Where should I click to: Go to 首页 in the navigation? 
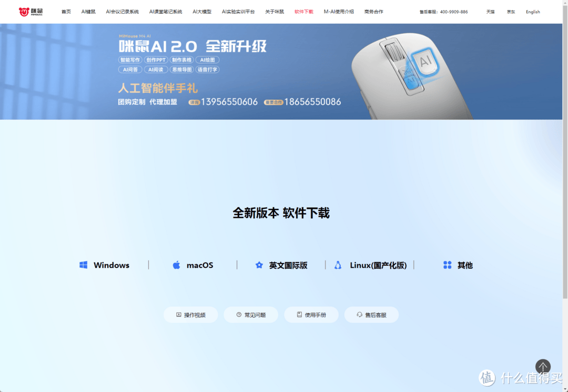66,12
